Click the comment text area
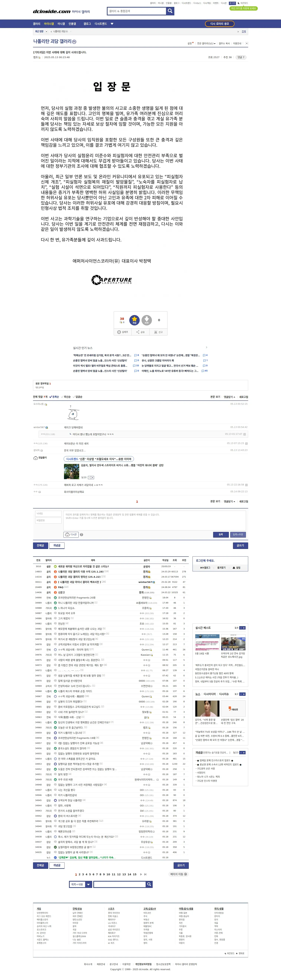The height and width of the screenshot is (980, 281). coord(154,520)
